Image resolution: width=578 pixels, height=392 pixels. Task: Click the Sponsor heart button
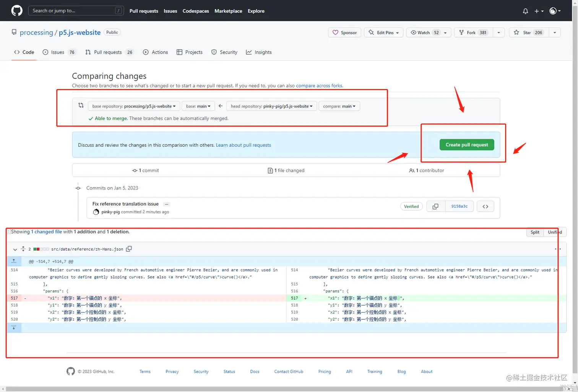tap(345, 32)
